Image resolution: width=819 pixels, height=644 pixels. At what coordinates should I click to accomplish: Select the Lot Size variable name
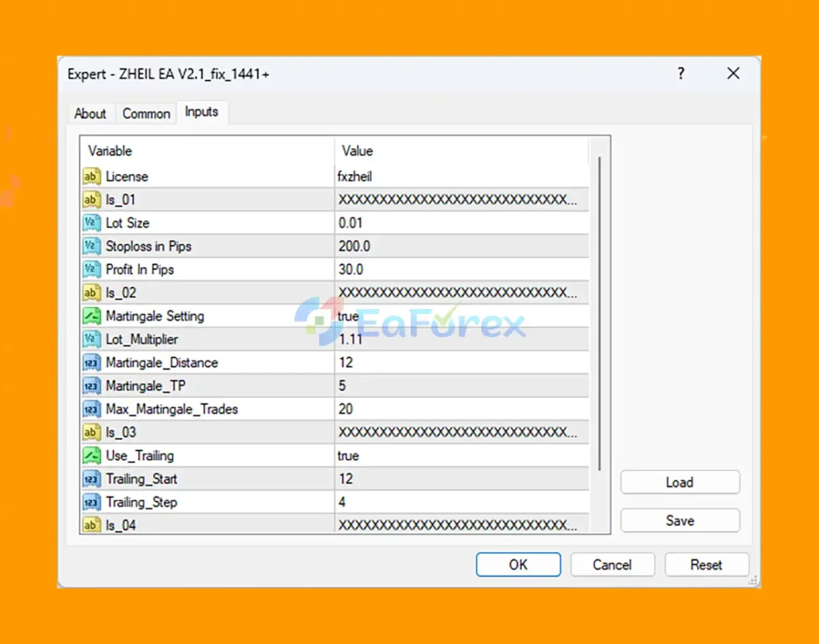click(128, 223)
